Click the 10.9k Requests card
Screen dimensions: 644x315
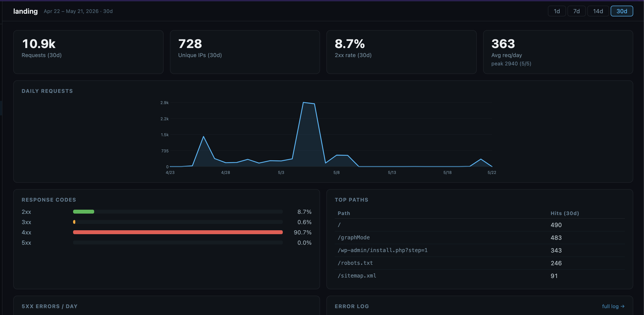click(88, 52)
